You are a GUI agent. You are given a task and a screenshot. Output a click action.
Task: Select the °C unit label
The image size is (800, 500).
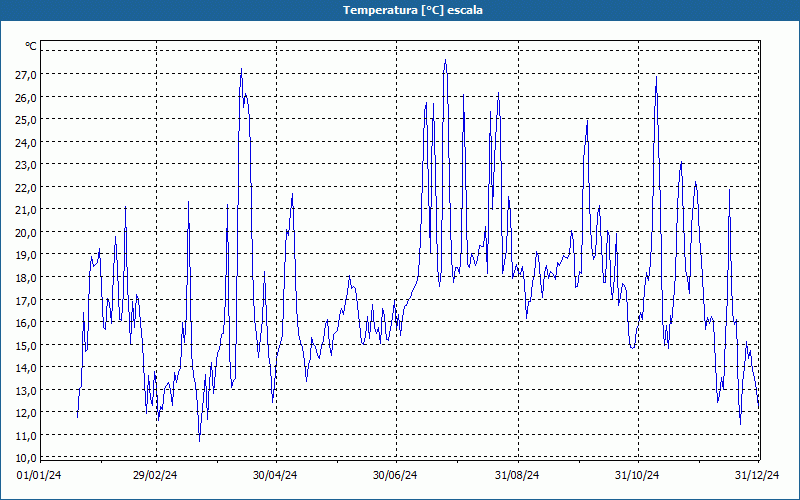coord(31,46)
